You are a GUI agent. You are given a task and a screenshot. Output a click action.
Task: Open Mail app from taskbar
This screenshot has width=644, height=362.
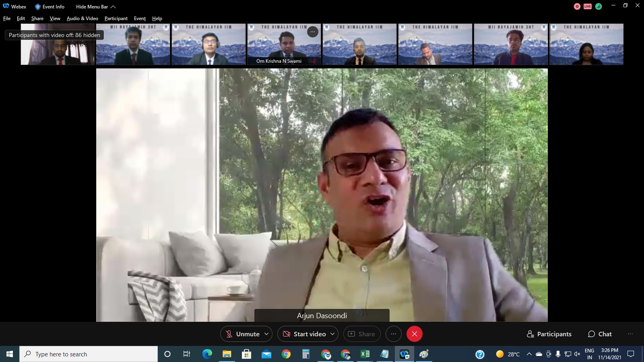click(x=266, y=354)
